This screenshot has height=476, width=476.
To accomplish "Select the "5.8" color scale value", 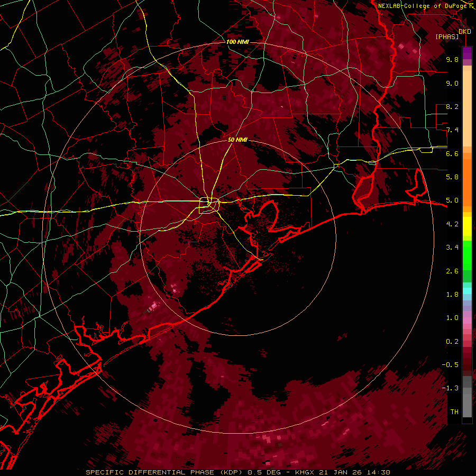I will click(x=452, y=177).
